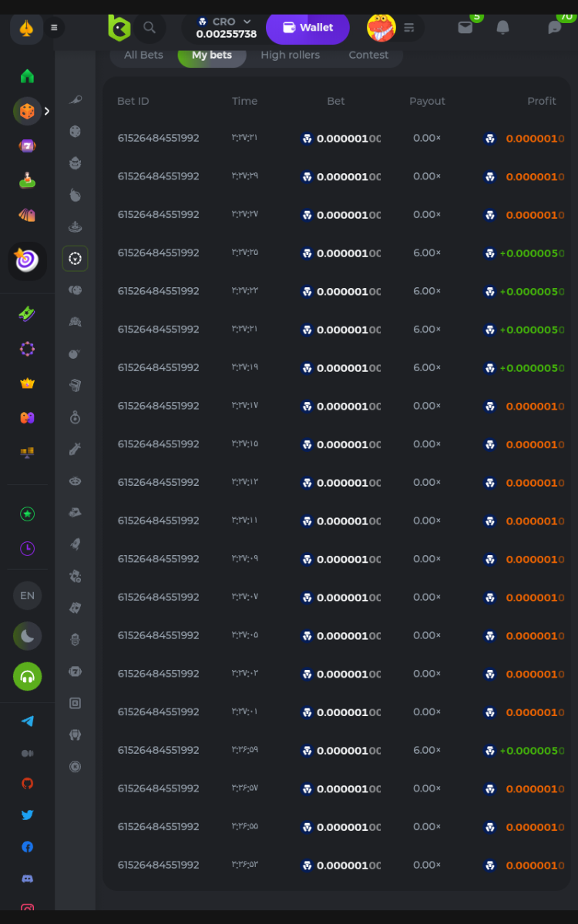The image size is (578, 924).
Task: Select the first Bet ID row
Action: pyautogui.click(x=158, y=139)
